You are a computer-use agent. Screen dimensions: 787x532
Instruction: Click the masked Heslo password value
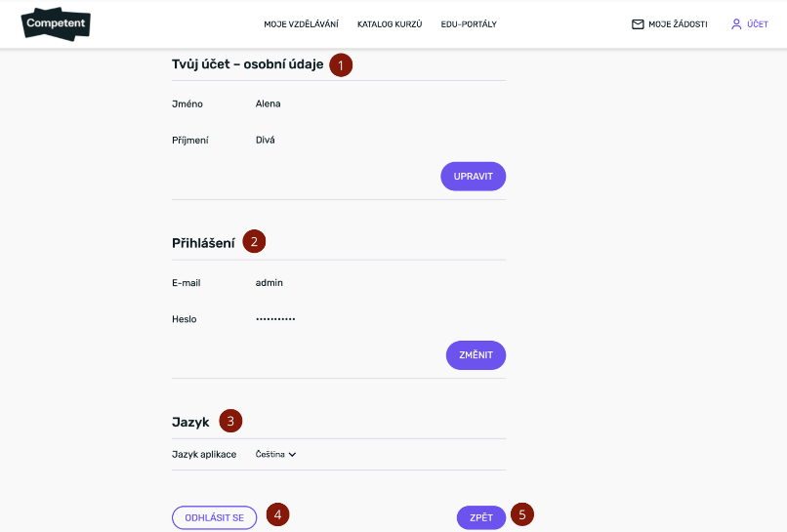tap(275, 319)
